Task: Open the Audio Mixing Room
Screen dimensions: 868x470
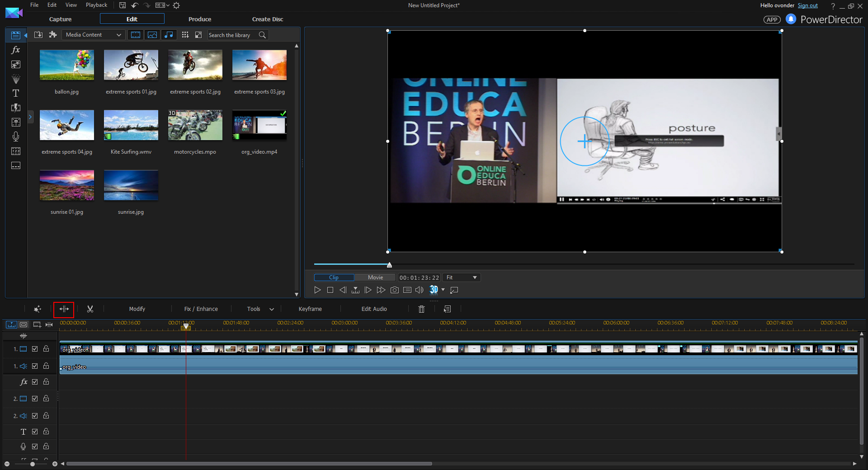Action: [x=16, y=122]
